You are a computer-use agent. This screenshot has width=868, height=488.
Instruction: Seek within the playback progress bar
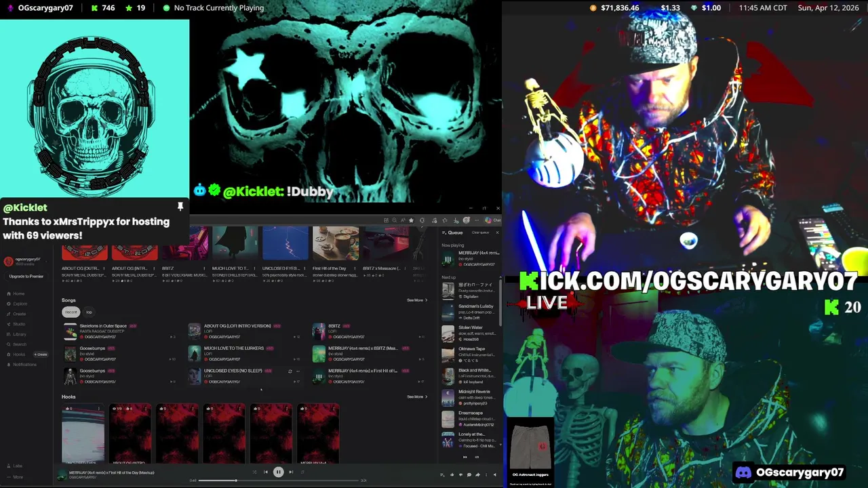(x=278, y=481)
